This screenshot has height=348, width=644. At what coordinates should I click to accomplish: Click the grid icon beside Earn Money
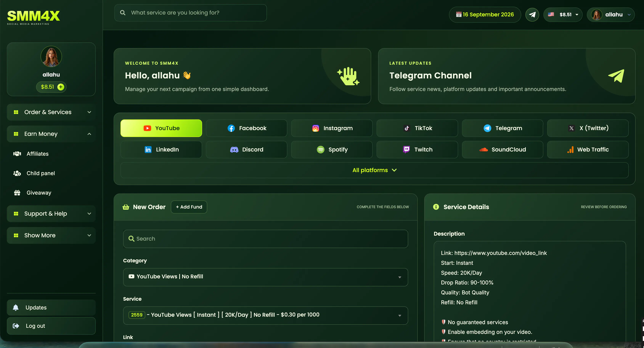point(16,134)
